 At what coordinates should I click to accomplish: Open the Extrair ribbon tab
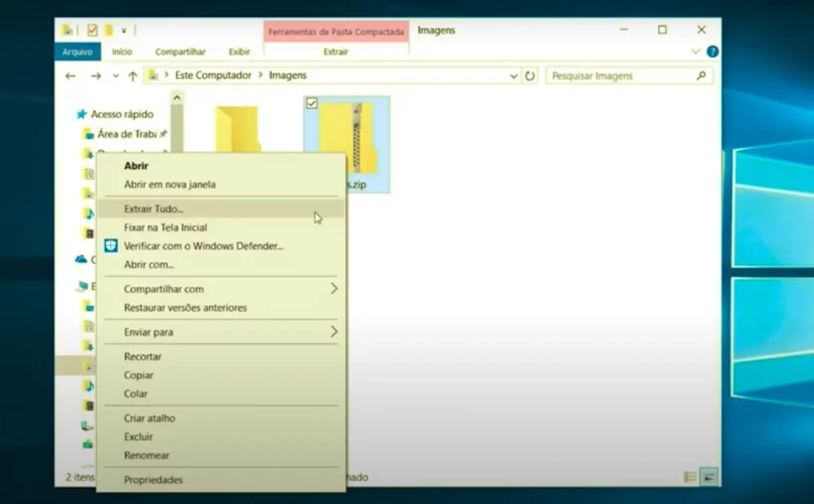[336, 52]
